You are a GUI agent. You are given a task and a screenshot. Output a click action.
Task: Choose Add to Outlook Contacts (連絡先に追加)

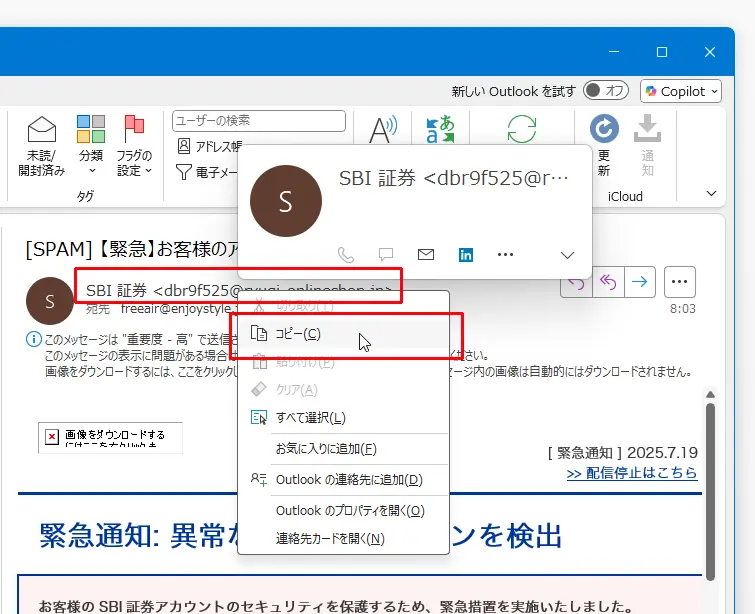point(343,480)
